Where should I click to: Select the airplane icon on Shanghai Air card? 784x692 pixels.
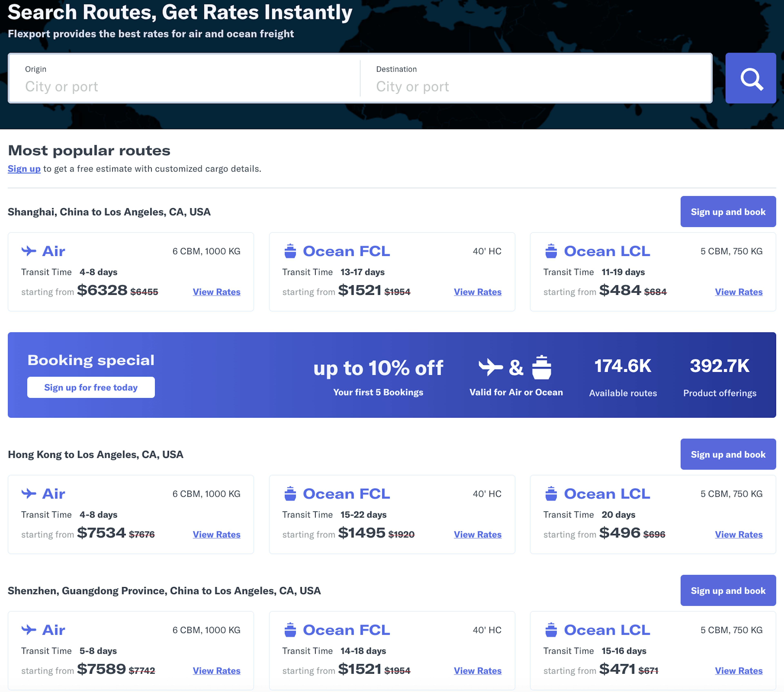[x=29, y=251]
